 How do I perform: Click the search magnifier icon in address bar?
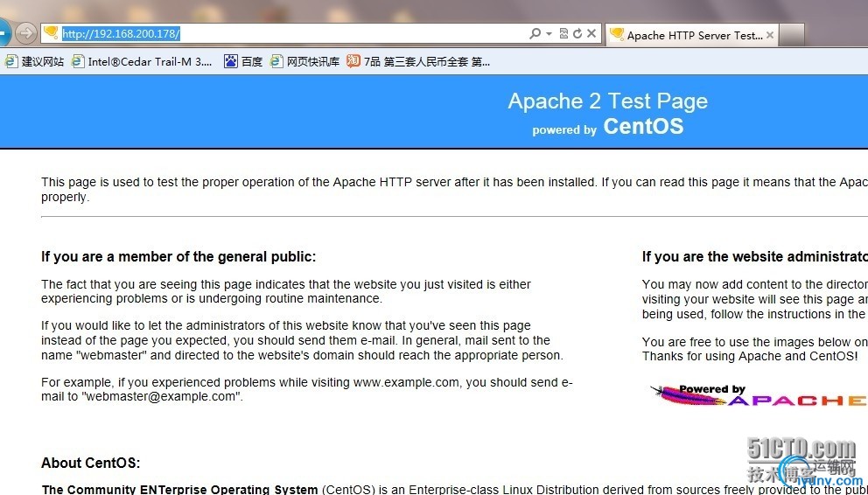535,34
